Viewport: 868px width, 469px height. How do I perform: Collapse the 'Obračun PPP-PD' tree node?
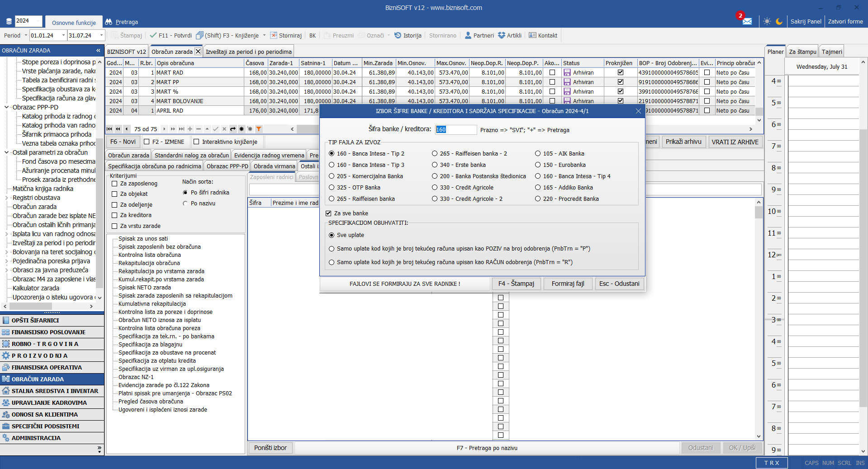(6, 107)
